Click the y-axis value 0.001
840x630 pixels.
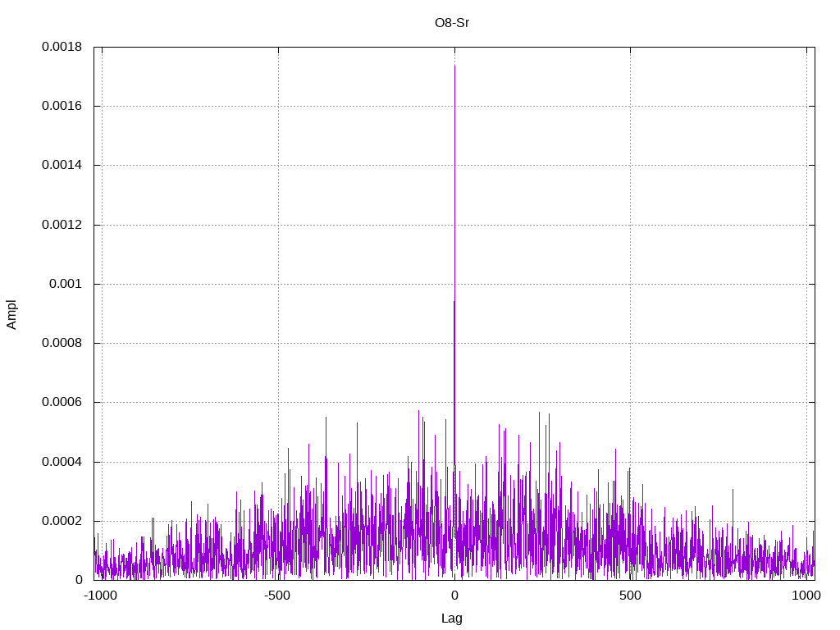pyautogui.click(x=66, y=284)
